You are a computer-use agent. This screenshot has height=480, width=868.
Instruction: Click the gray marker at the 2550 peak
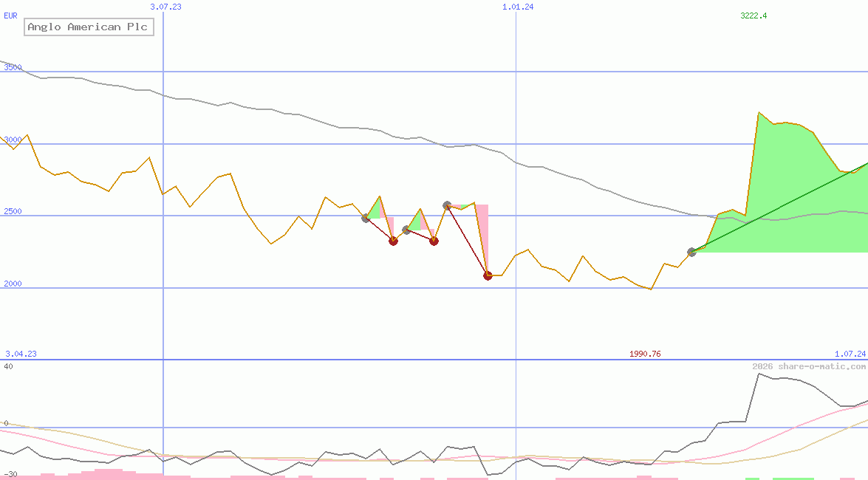(446, 205)
